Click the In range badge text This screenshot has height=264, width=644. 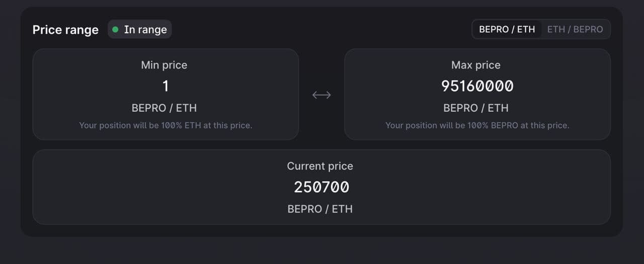coord(145,30)
